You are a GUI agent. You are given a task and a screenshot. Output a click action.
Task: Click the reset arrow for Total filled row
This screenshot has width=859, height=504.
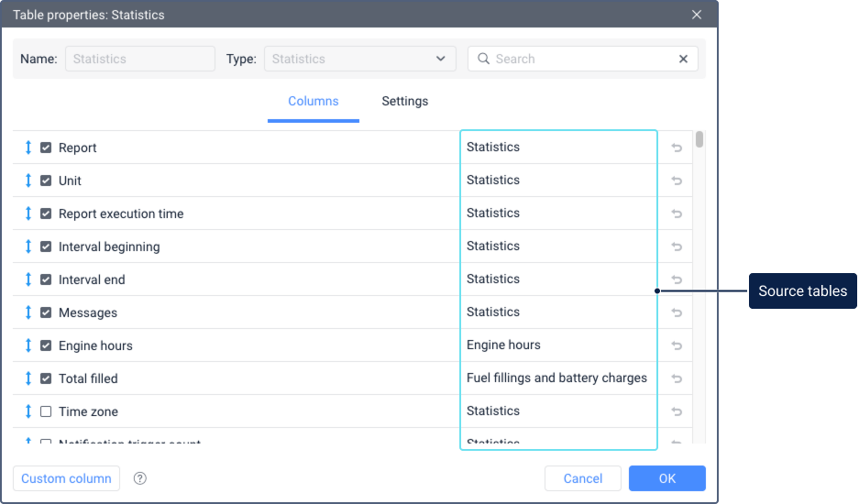[x=677, y=378]
